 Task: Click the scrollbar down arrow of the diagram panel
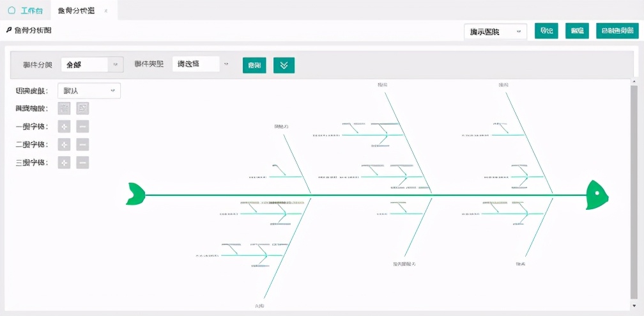[634, 305]
